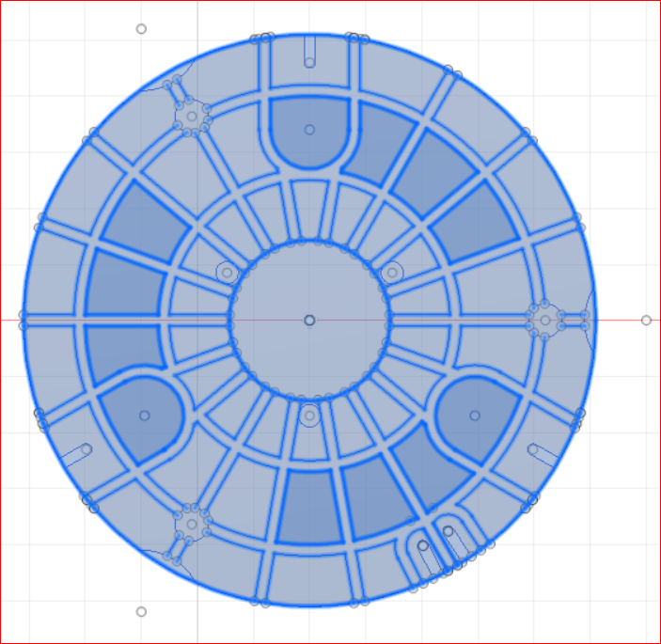This screenshot has height=644, width=661.
Task: Select the end point of the lower-left edge slot
Action: click(87, 449)
